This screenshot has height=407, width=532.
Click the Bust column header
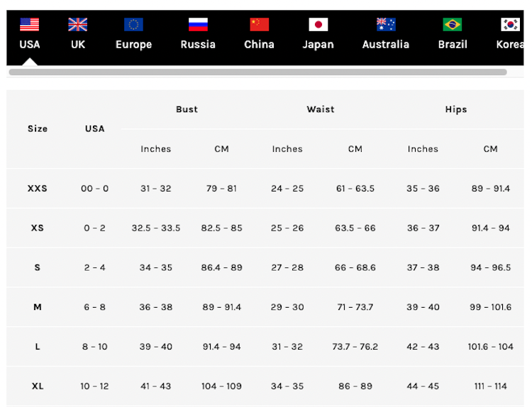click(x=187, y=109)
